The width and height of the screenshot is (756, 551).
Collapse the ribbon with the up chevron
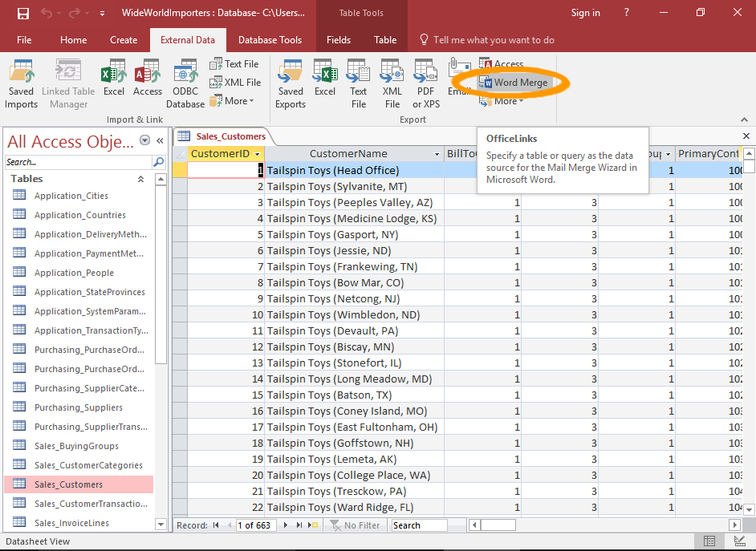pyautogui.click(x=744, y=120)
